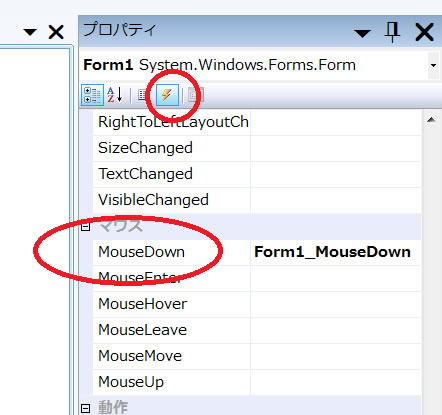Toggle the auto-hide pin of Properties panel
The width and height of the screenshot is (442, 415).
[x=392, y=32]
